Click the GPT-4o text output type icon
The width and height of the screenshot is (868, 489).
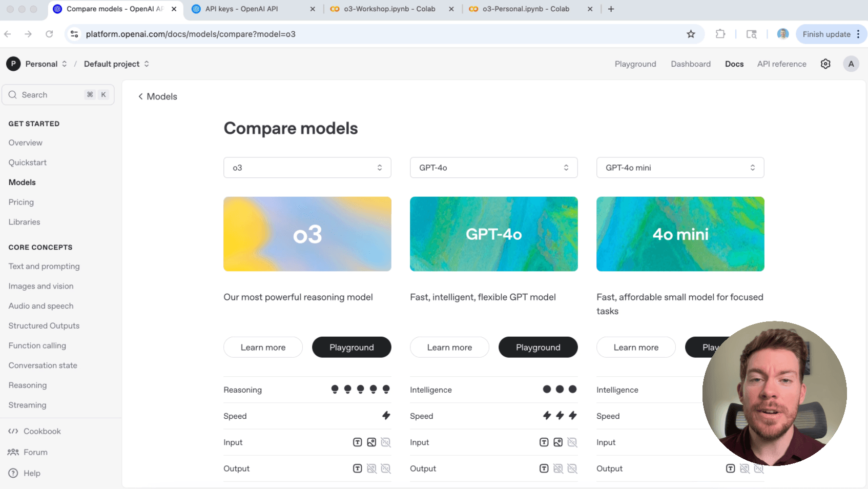coord(544,468)
